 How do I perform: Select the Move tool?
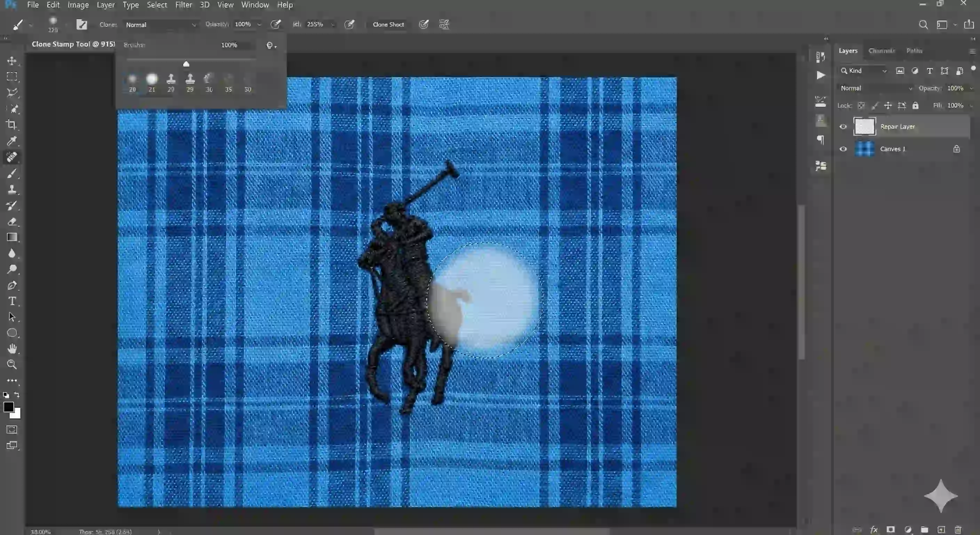click(12, 61)
